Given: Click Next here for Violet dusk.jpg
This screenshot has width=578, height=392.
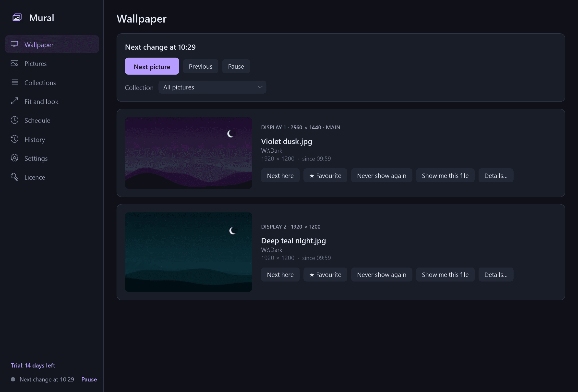Looking at the screenshot, I should tap(280, 175).
